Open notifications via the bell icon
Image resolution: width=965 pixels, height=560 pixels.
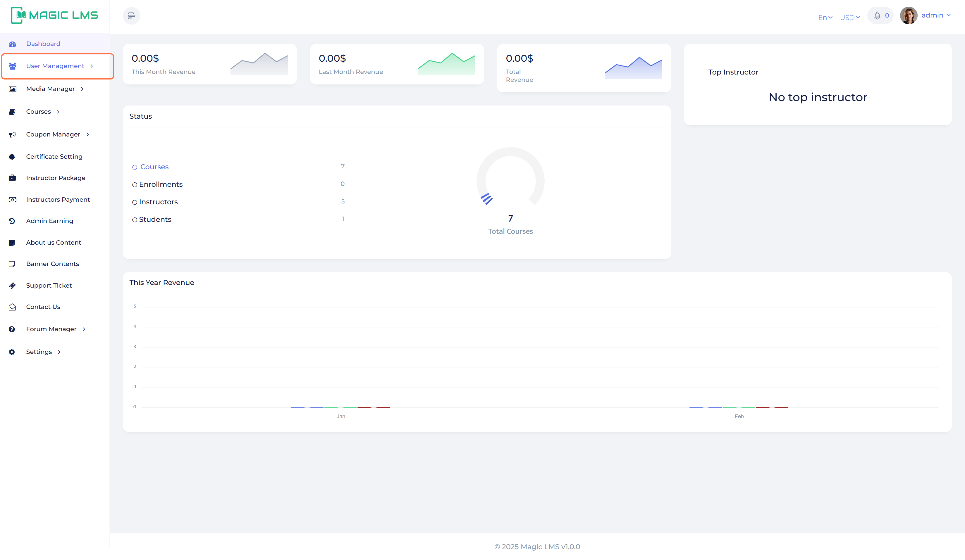pos(877,16)
